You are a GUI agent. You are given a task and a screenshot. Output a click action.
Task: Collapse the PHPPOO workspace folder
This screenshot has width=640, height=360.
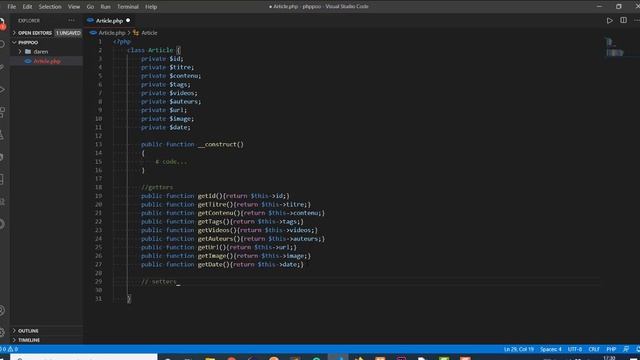pyautogui.click(x=15, y=42)
